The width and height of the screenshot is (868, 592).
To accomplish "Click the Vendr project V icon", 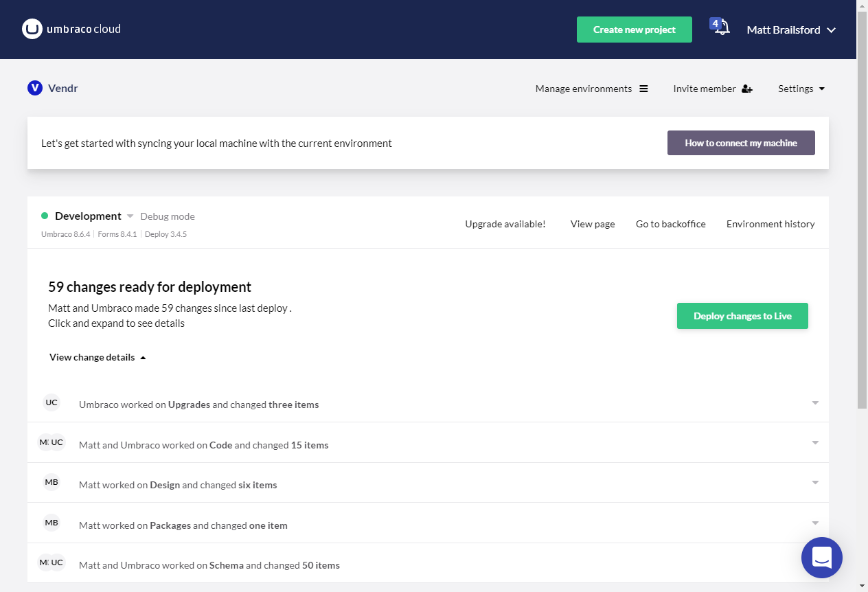I will pyautogui.click(x=35, y=88).
